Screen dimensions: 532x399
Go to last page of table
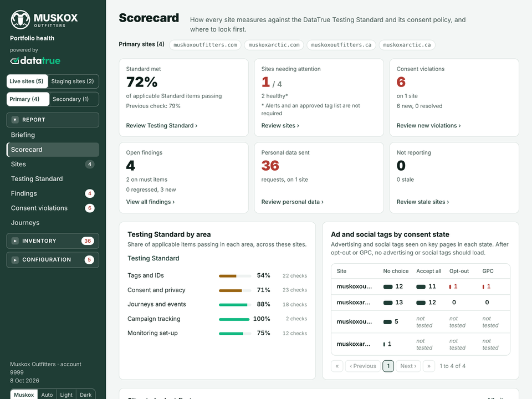(x=429, y=366)
